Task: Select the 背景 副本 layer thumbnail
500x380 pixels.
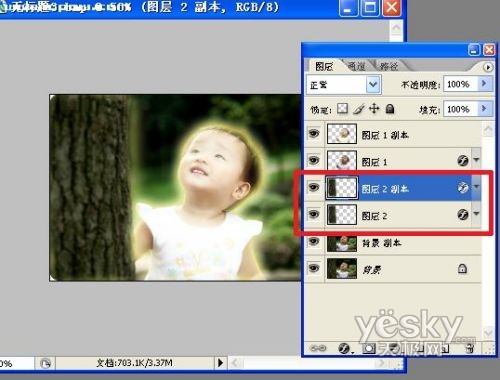Action: tap(342, 243)
